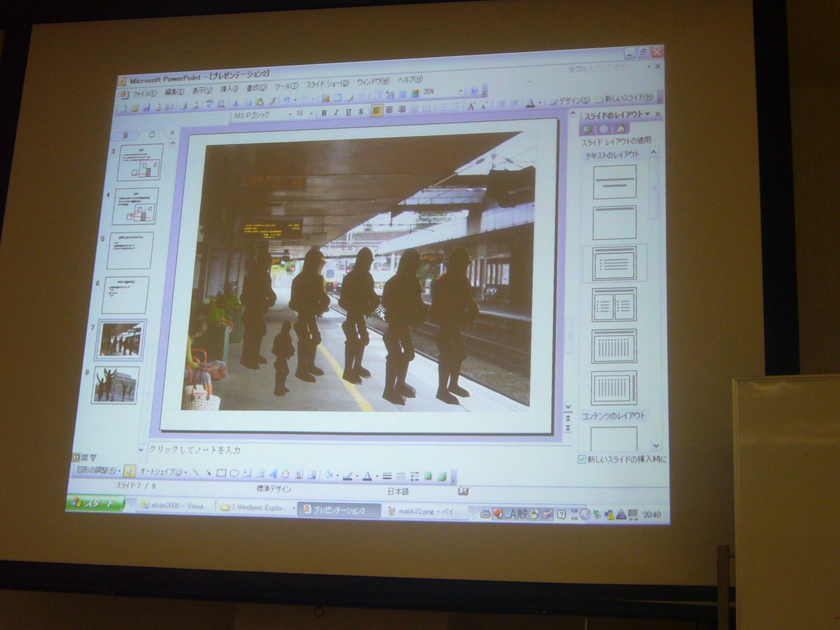Select the Rectangle shape tool
840x630 pixels.
(221, 473)
